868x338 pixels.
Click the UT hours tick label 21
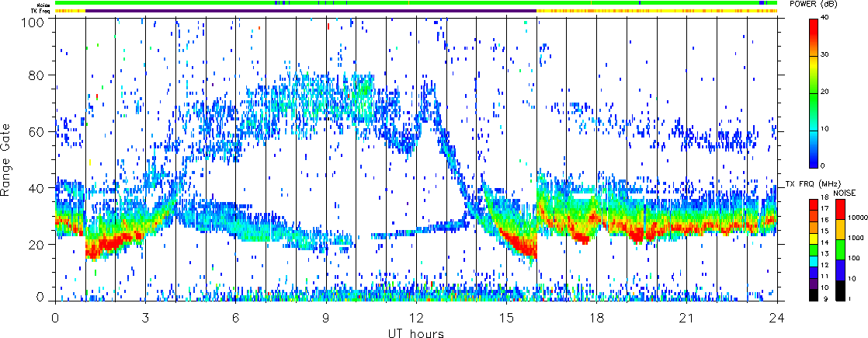coord(687,318)
